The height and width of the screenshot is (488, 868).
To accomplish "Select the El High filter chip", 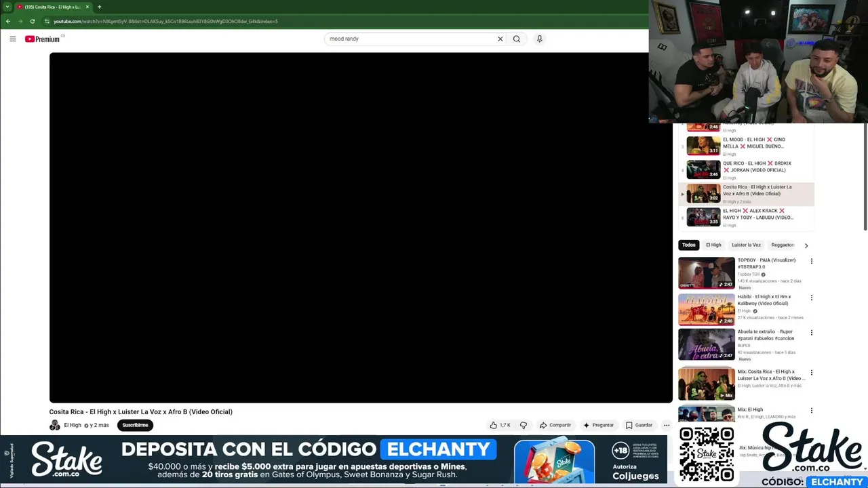I will (713, 245).
